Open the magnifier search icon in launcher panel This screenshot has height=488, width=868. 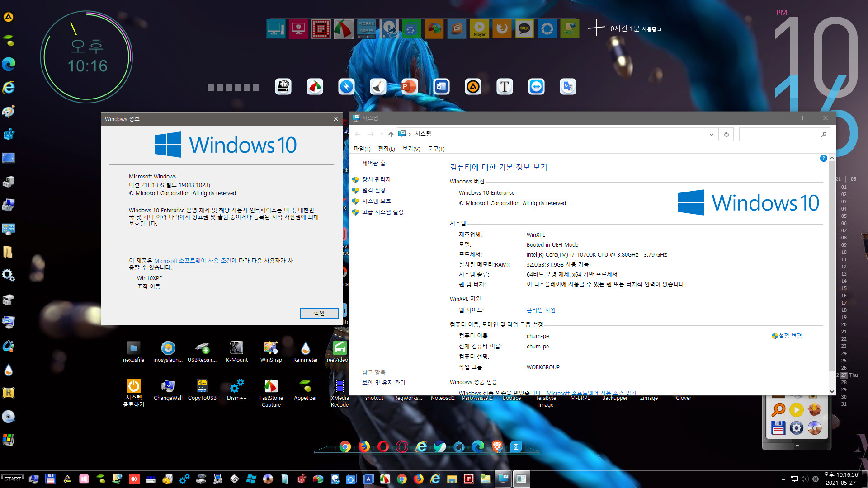[778, 410]
